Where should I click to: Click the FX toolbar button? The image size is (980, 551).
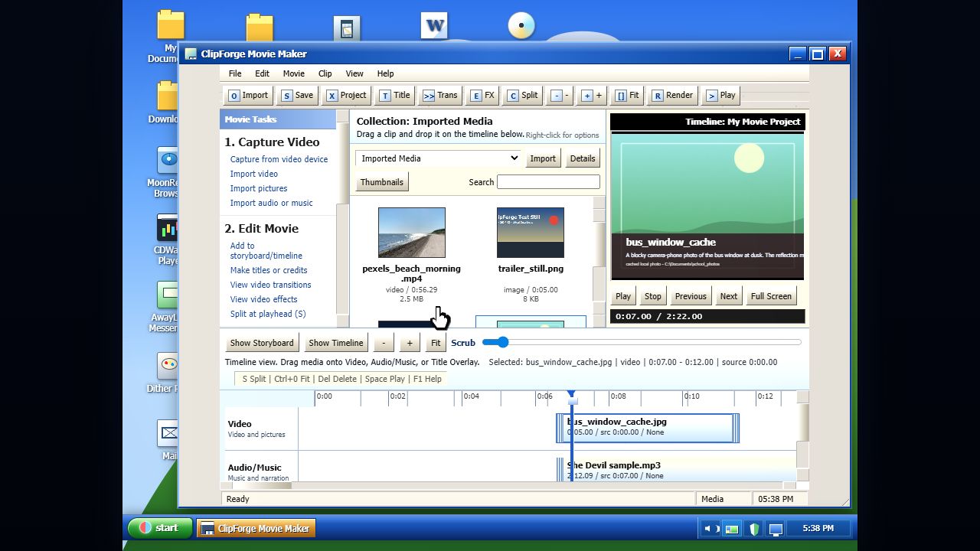pyautogui.click(x=482, y=96)
